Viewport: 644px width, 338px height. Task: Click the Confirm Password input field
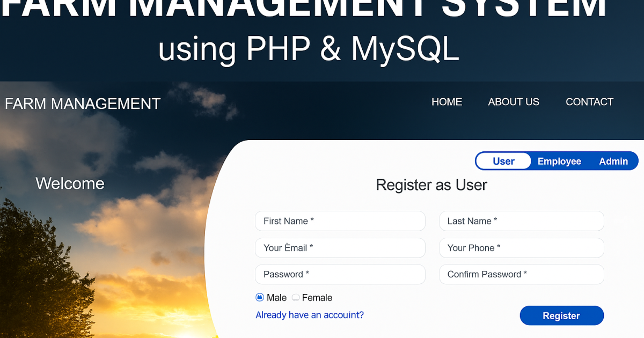pos(521,274)
